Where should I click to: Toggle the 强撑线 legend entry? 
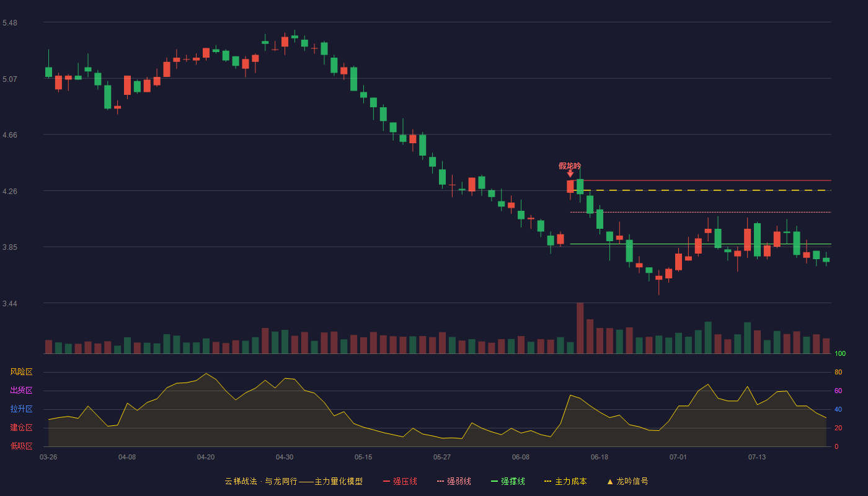click(508, 481)
